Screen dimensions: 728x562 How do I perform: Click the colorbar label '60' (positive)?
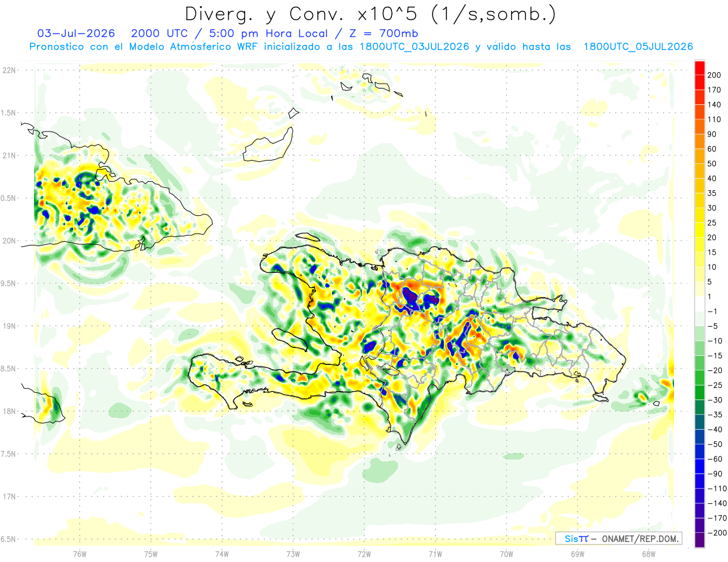(x=712, y=149)
